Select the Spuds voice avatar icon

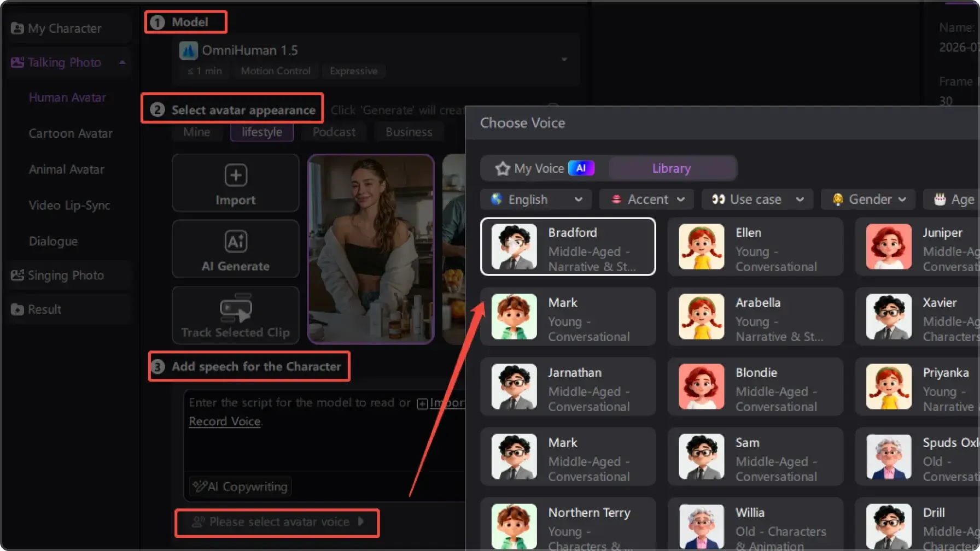[889, 457]
